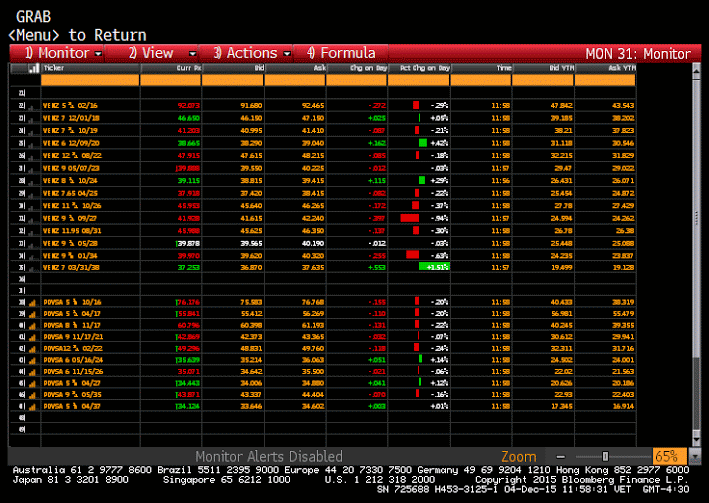
Task: Select ticker VENZ 7 03/31/38
Action: [71, 268]
